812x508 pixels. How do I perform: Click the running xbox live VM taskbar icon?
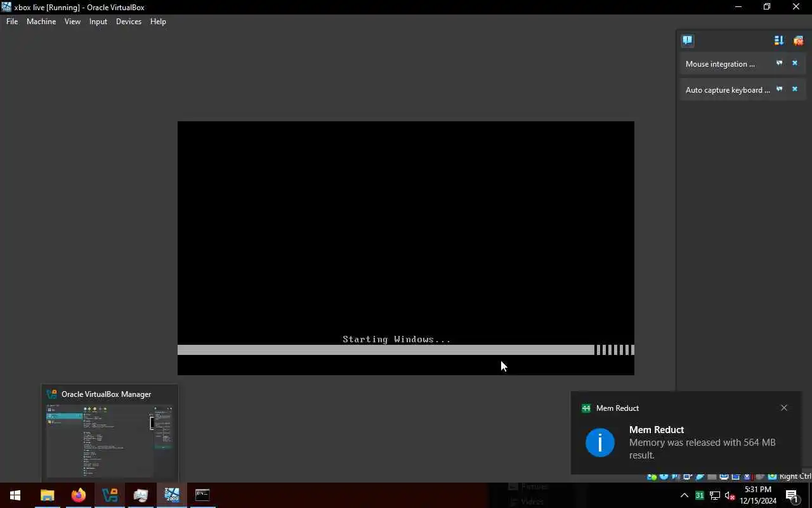171,495
